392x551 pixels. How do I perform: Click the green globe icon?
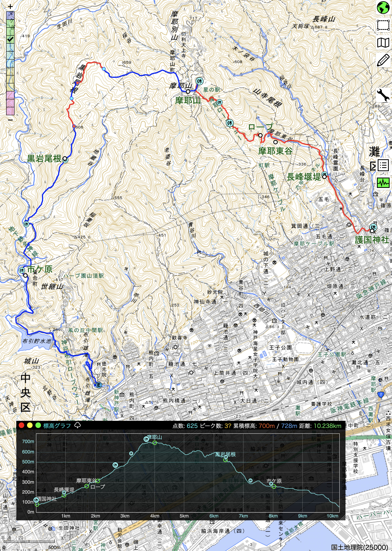383,8
